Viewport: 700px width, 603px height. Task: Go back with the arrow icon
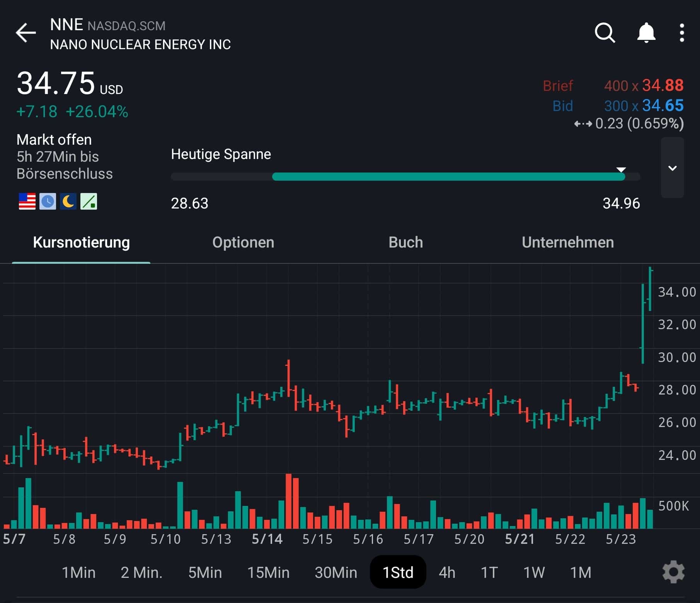(26, 32)
